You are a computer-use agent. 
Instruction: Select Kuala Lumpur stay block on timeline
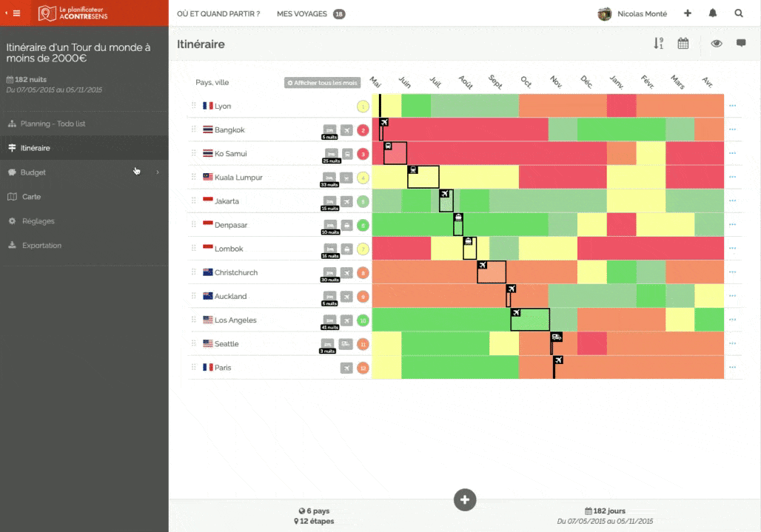pyautogui.click(x=423, y=177)
